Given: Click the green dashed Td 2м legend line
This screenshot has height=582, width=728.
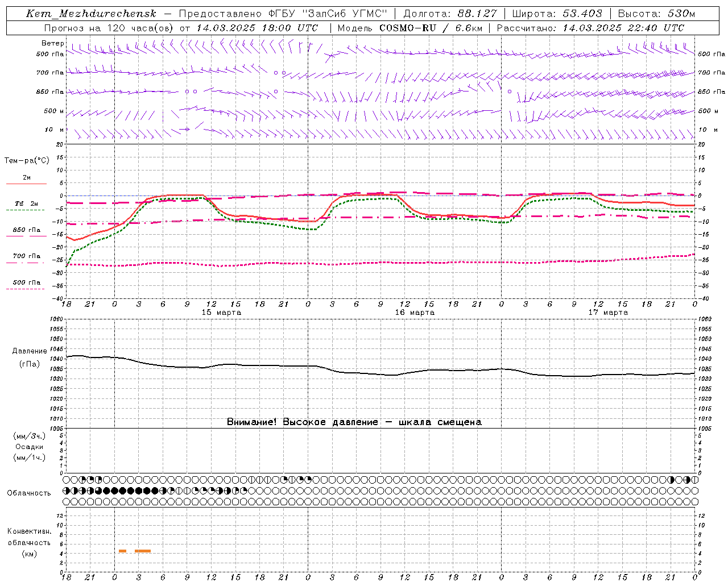Looking at the screenshot, I should pos(25,210).
